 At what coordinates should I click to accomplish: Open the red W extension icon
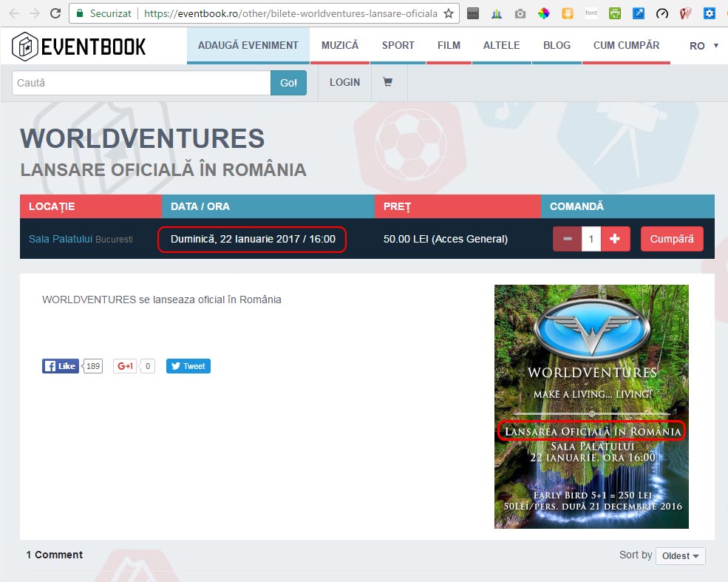[x=686, y=13]
